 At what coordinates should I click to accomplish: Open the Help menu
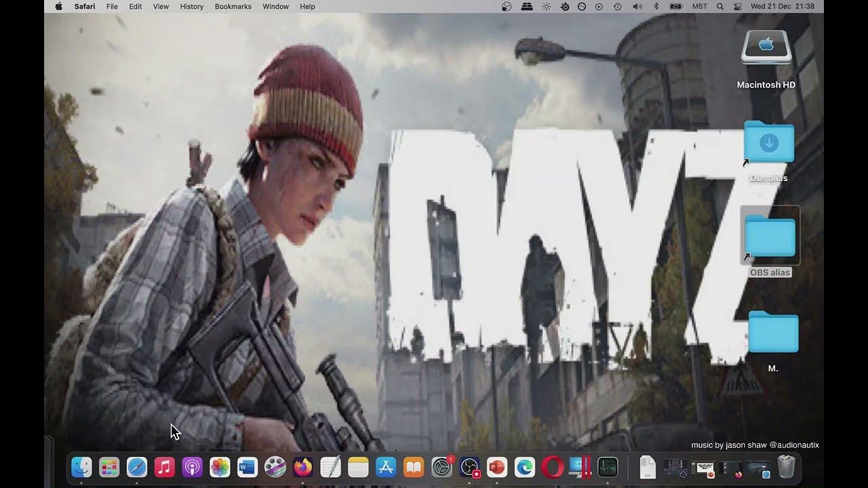tap(307, 6)
